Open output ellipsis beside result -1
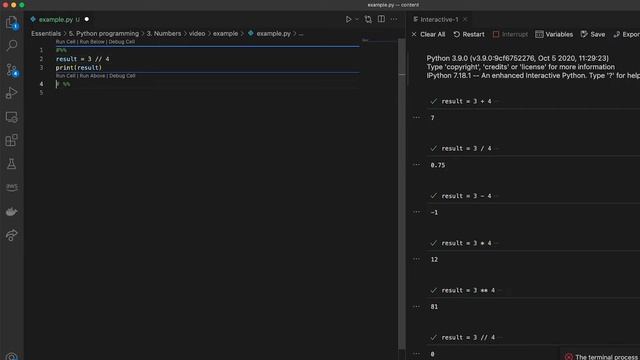The height and width of the screenshot is (360, 640). pyautogui.click(x=416, y=212)
